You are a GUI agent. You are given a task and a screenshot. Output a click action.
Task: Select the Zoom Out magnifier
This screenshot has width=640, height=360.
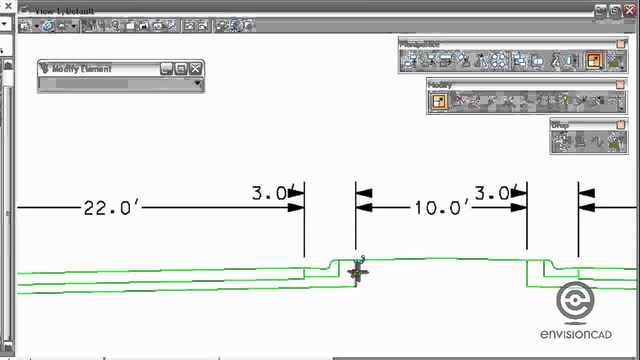(116, 26)
